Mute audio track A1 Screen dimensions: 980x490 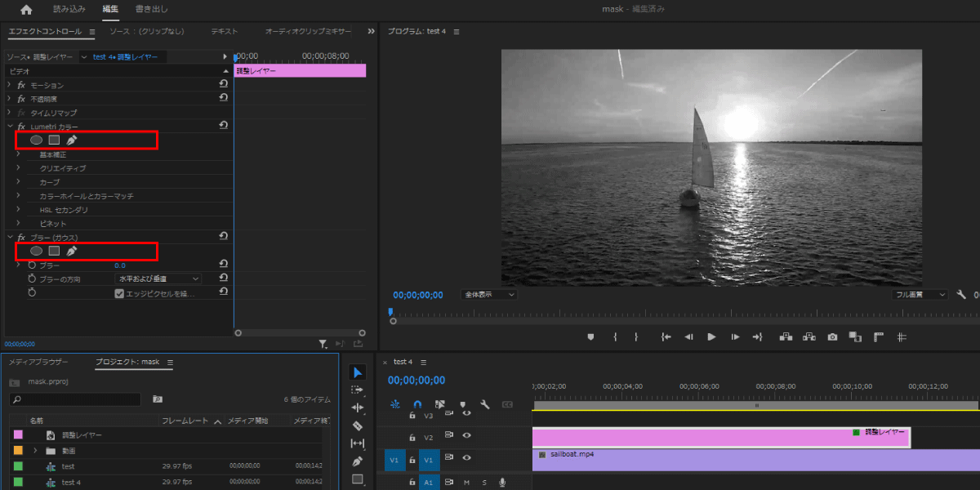pyautogui.click(x=467, y=483)
